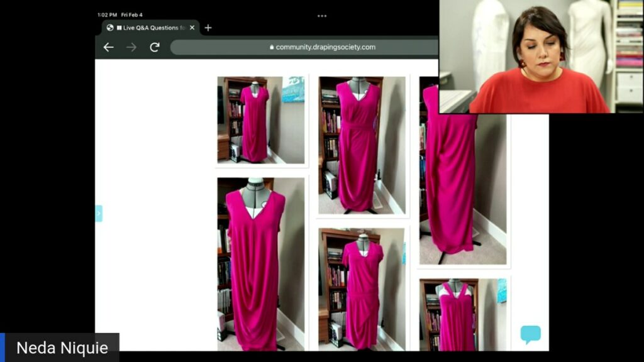This screenshot has height=362, width=644.
Task: Select the Live Q&A Questions tab
Action: (x=151, y=28)
